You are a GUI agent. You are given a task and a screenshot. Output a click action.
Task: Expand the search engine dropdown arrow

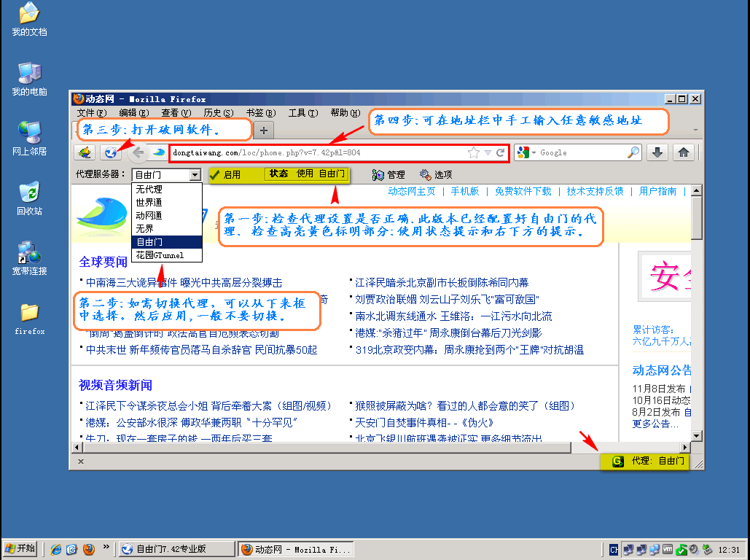(x=534, y=152)
